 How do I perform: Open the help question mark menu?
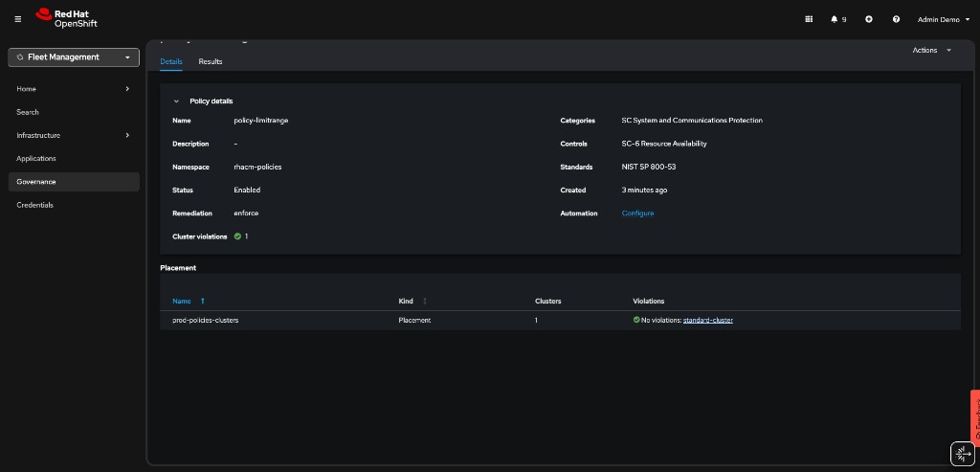pos(896,19)
